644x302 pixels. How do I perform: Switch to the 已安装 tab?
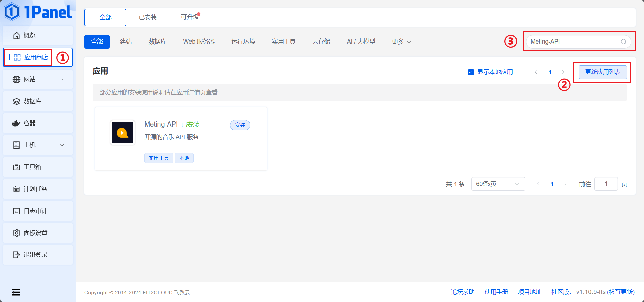tap(148, 17)
